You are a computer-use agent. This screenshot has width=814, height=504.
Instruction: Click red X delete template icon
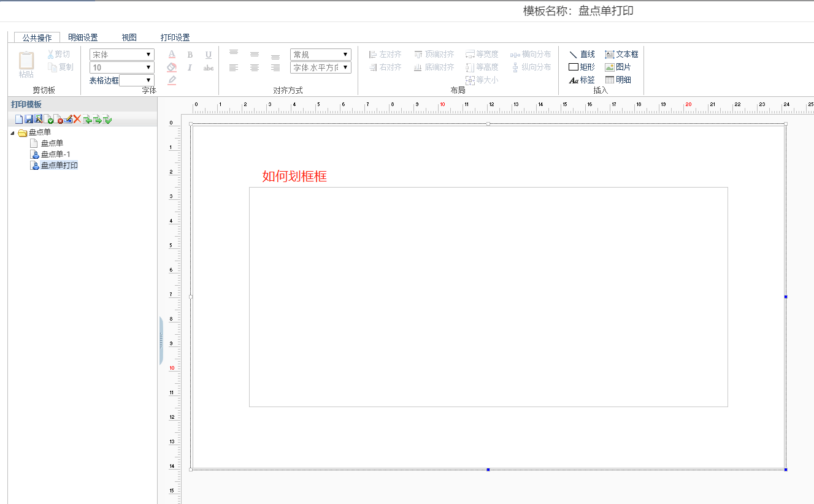pyautogui.click(x=77, y=119)
